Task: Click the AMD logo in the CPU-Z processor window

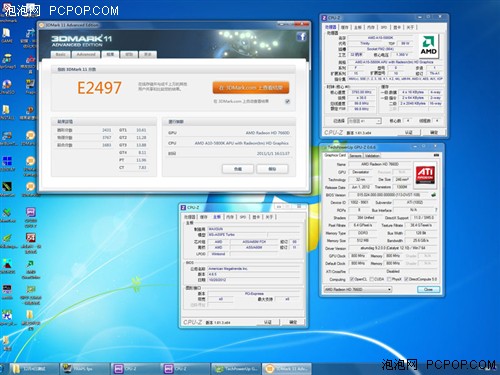Action: [428, 46]
